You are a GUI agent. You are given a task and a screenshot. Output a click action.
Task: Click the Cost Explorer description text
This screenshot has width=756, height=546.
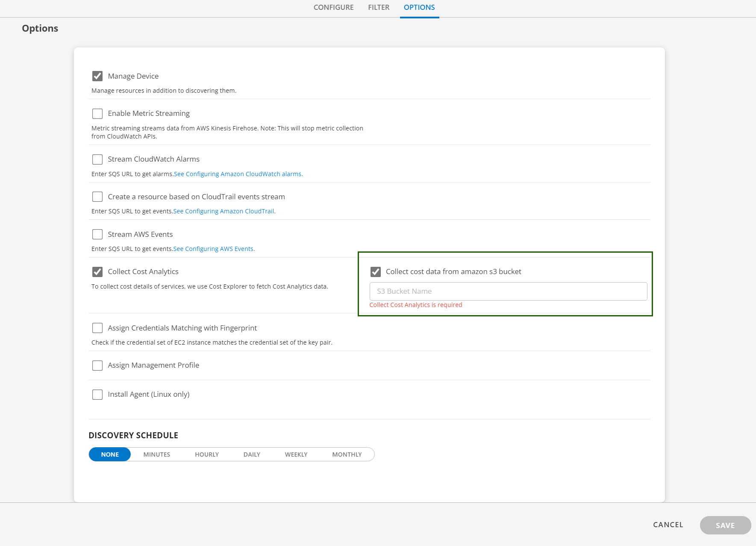coord(210,286)
